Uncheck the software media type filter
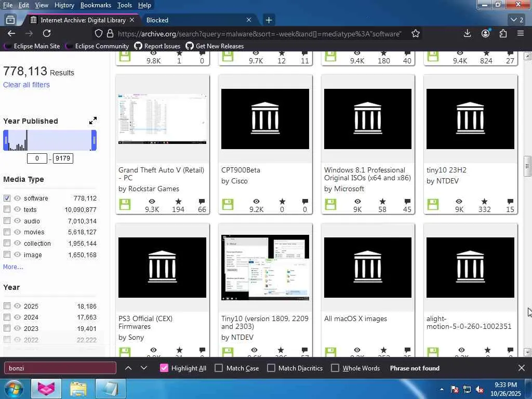Screen dimensions: 532x399 pos(7,198)
